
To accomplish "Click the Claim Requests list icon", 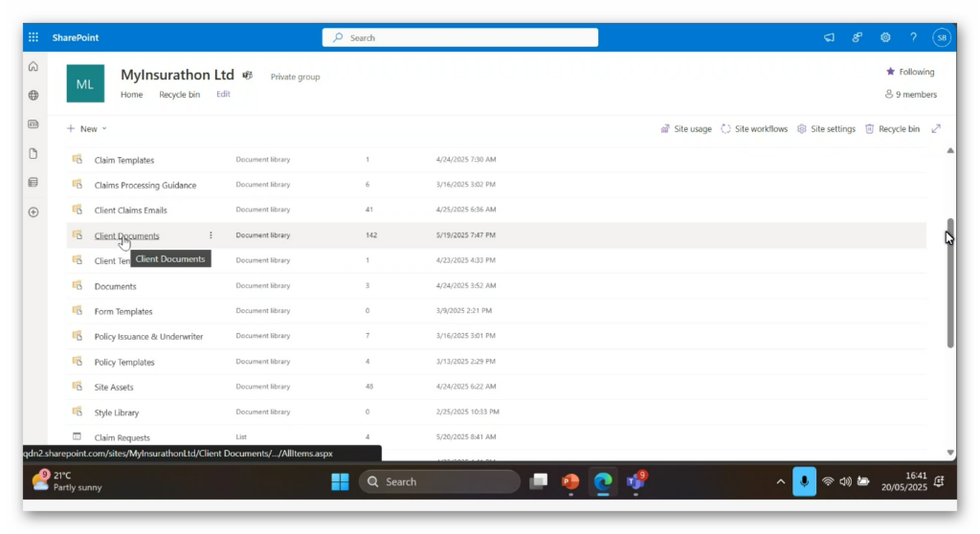I will (77, 436).
